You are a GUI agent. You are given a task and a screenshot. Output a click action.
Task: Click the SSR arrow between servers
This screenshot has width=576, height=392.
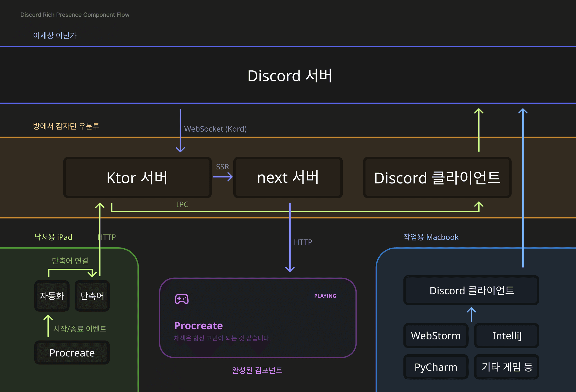[x=223, y=177]
